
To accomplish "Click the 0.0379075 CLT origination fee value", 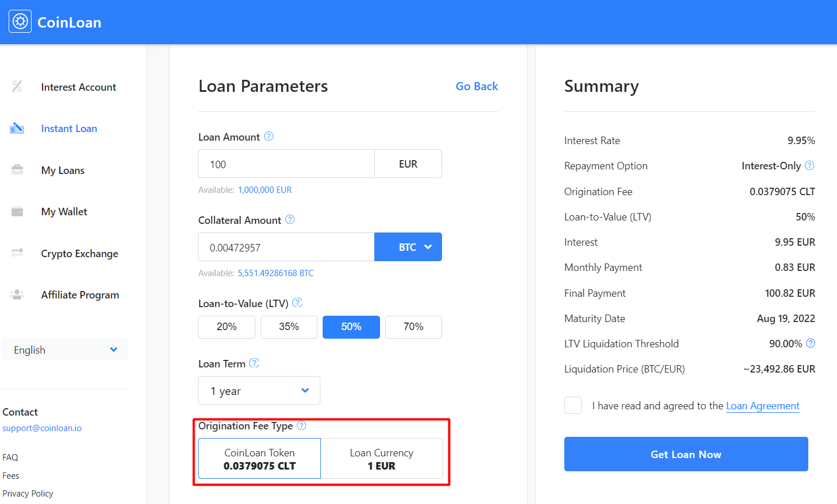I will 782,192.
